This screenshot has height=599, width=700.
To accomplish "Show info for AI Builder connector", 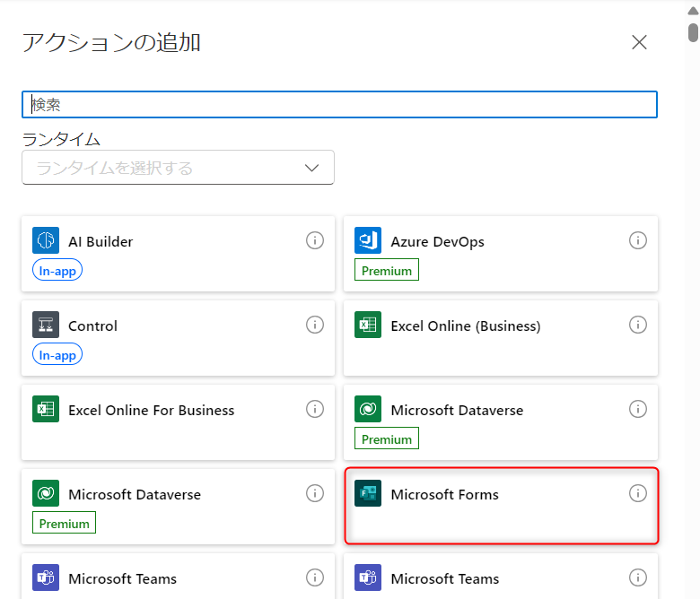I will tap(315, 240).
